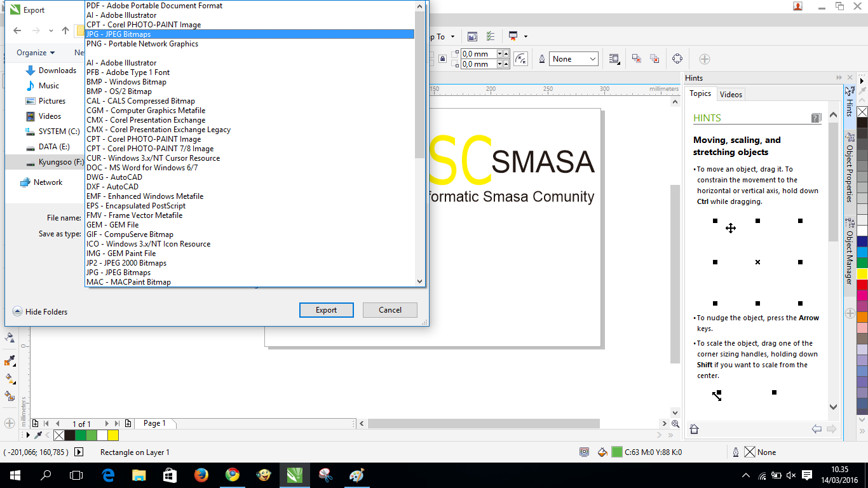This screenshot has width=868, height=488.
Task: Open the Options icon in standard toolbar
Action: pos(472,37)
